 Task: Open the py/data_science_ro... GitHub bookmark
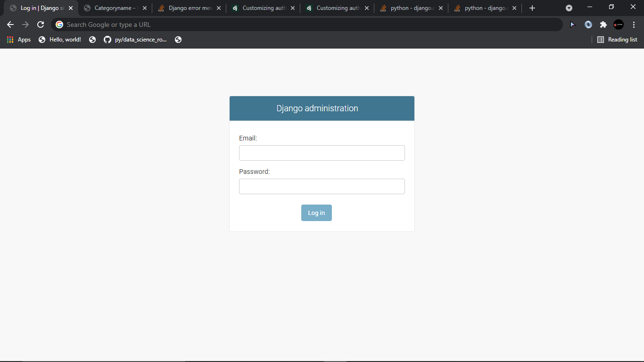(x=135, y=40)
